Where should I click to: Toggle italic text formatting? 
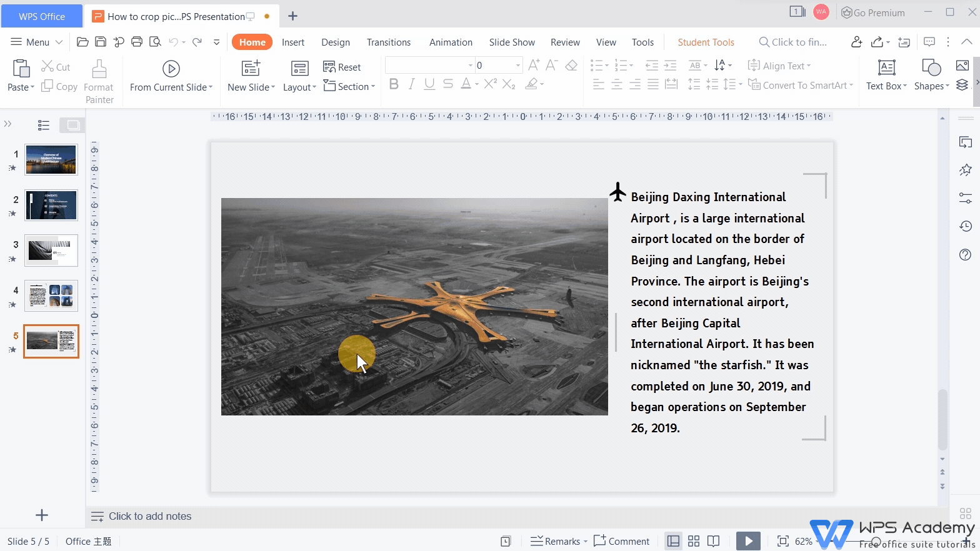pyautogui.click(x=411, y=84)
